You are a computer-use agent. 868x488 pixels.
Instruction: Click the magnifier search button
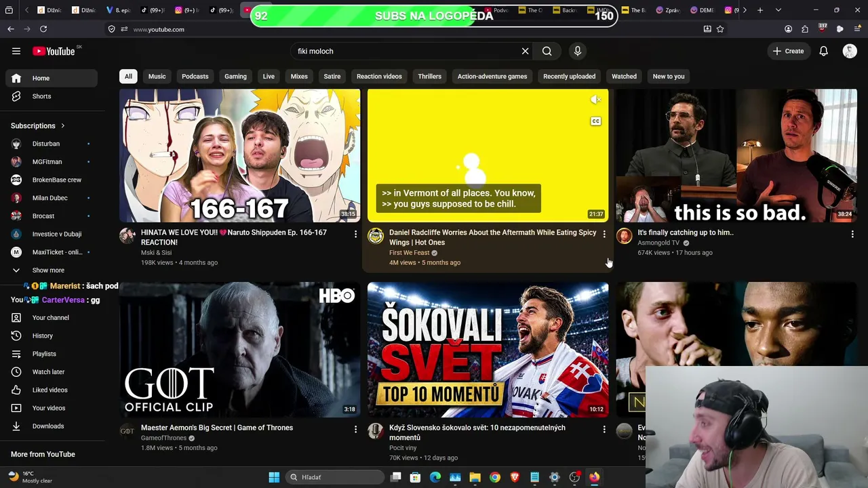(547, 51)
